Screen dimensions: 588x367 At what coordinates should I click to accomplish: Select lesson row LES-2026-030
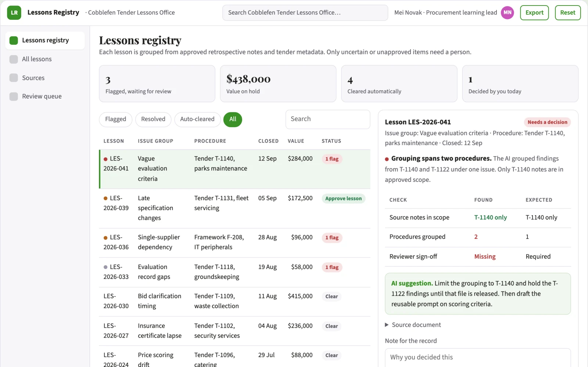pos(234,301)
